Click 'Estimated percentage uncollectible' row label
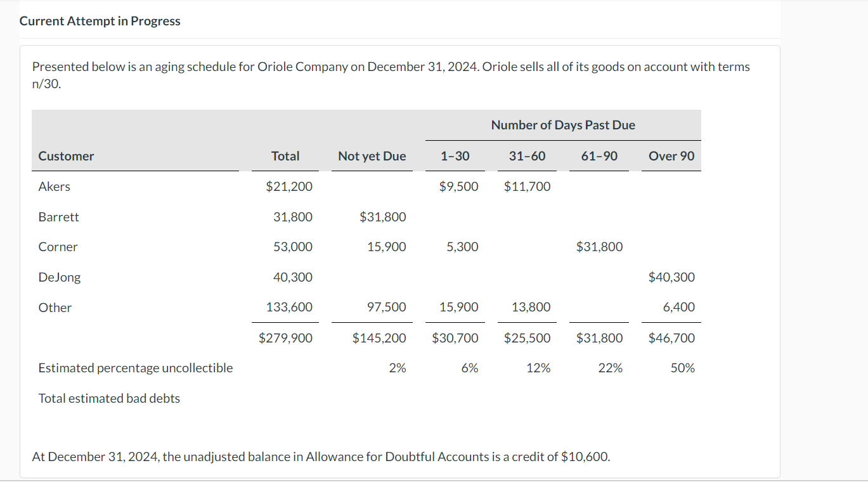Screen dimensions: 868x482 point(136,368)
